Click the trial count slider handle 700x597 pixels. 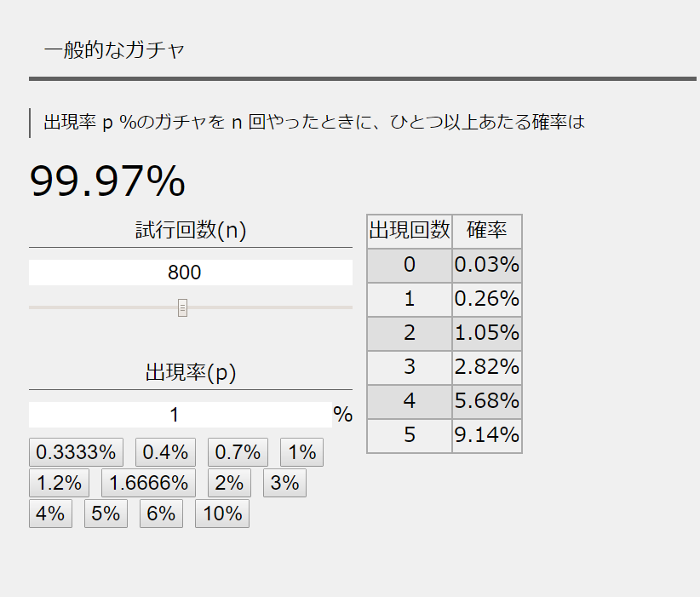[x=182, y=307]
